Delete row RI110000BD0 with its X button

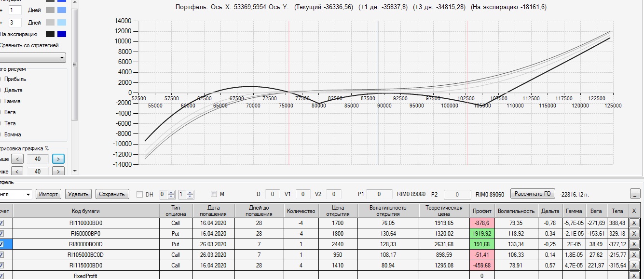[x=634, y=223]
